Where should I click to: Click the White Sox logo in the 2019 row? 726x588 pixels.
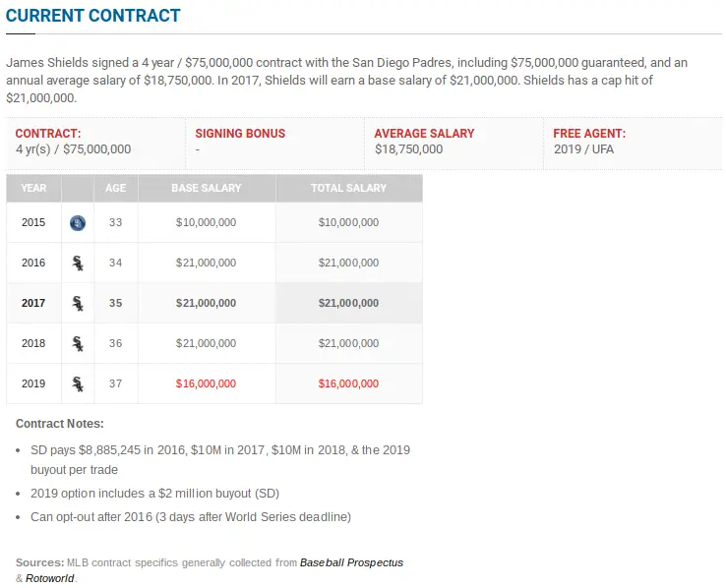click(78, 383)
